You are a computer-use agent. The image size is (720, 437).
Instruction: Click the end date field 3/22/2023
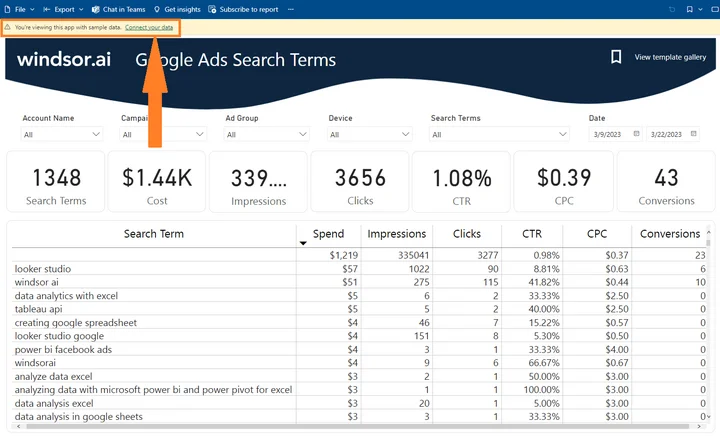pyautogui.click(x=666, y=134)
